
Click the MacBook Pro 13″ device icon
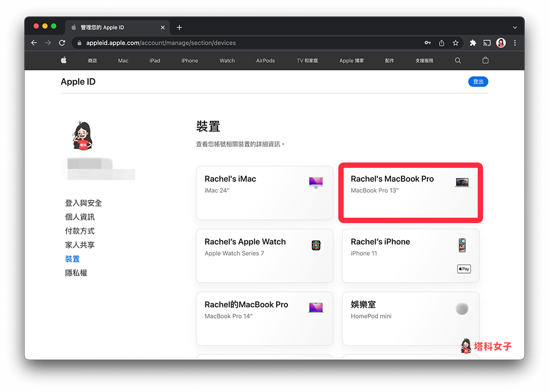462,182
